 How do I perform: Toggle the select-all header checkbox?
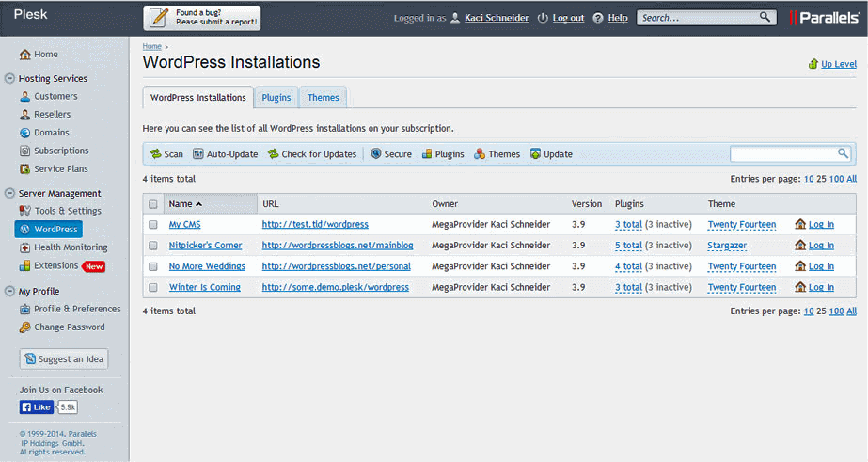tap(153, 204)
